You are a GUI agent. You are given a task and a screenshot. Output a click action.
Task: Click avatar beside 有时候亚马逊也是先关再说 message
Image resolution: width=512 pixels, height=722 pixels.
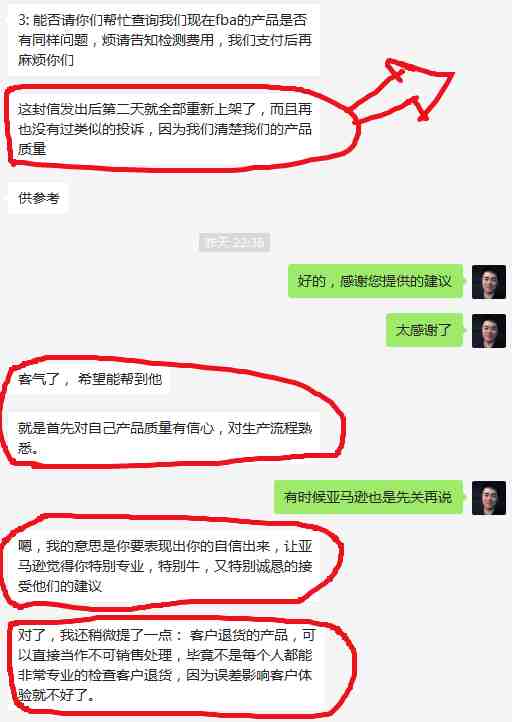[x=489, y=497]
